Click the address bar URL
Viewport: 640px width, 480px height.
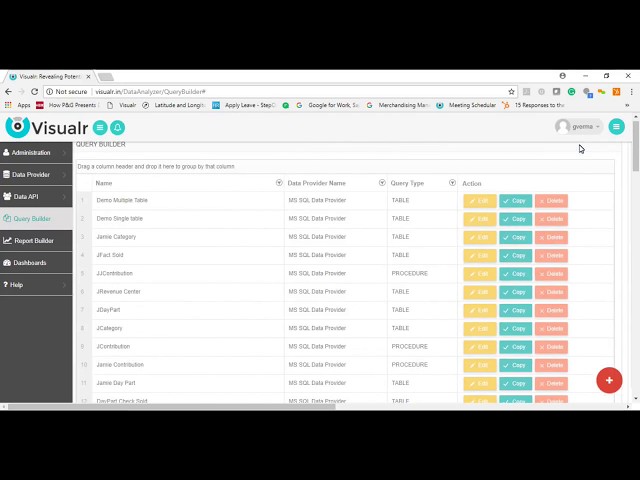pyautogui.click(x=151, y=92)
